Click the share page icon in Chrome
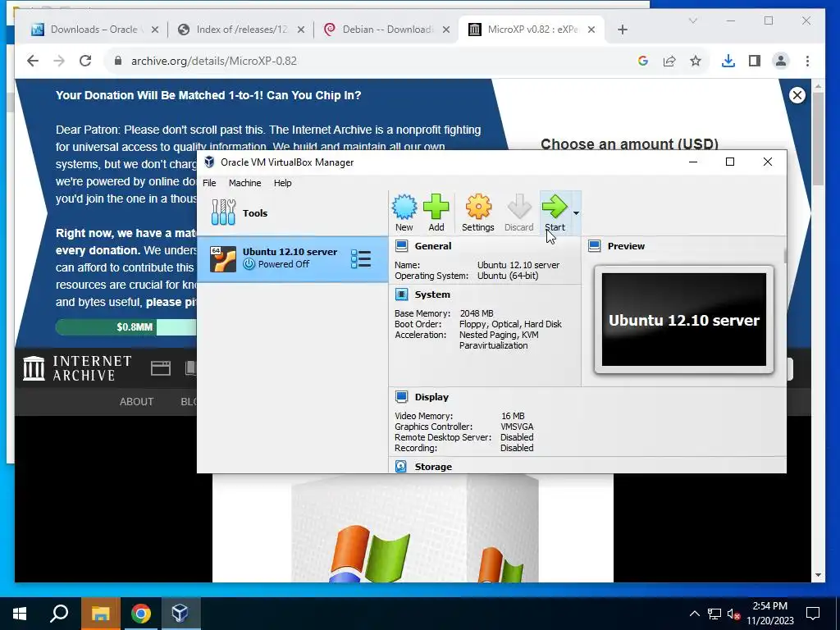The height and width of the screenshot is (630, 840). pyautogui.click(x=669, y=61)
